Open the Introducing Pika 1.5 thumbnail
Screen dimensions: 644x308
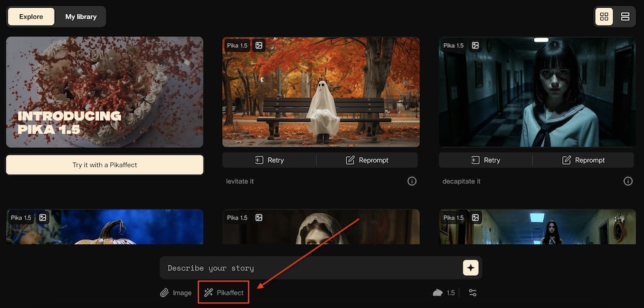(x=105, y=92)
